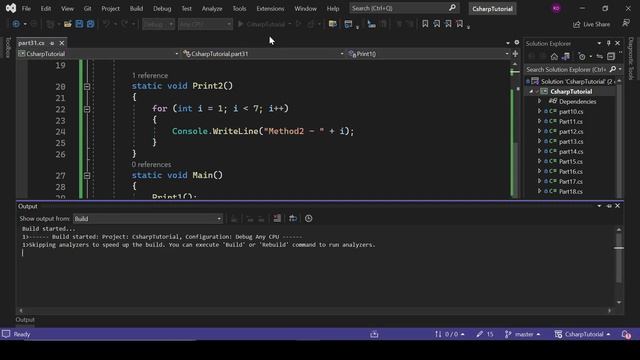Image resolution: width=640 pixels, height=360 pixels.
Task: Open the Debug configuration dropdown
Action: [x=158, y=24]
